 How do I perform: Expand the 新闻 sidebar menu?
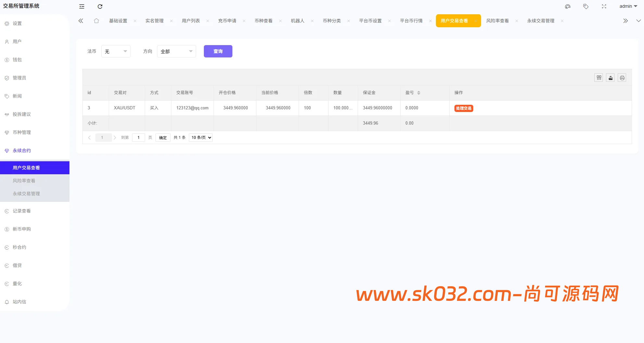point(35,96)
